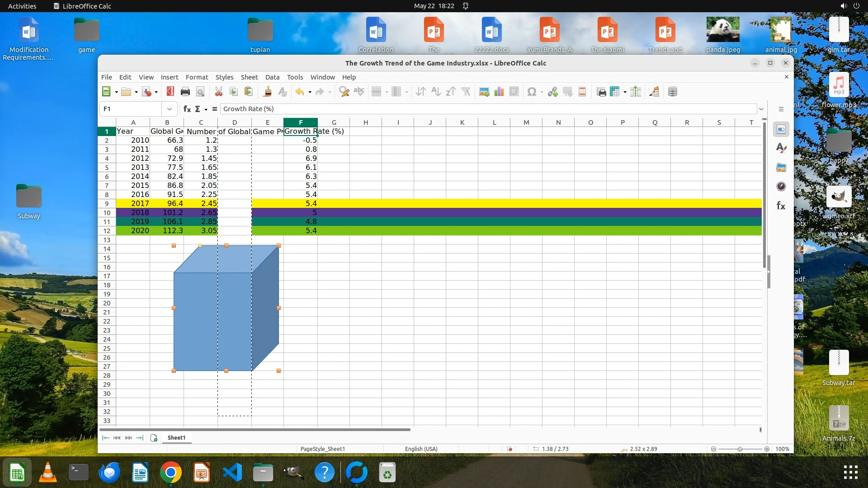Toggle automatic spell checking abc icon
Image resolution: width=868 pixels, height=488 pixels.
click(359, 92)
